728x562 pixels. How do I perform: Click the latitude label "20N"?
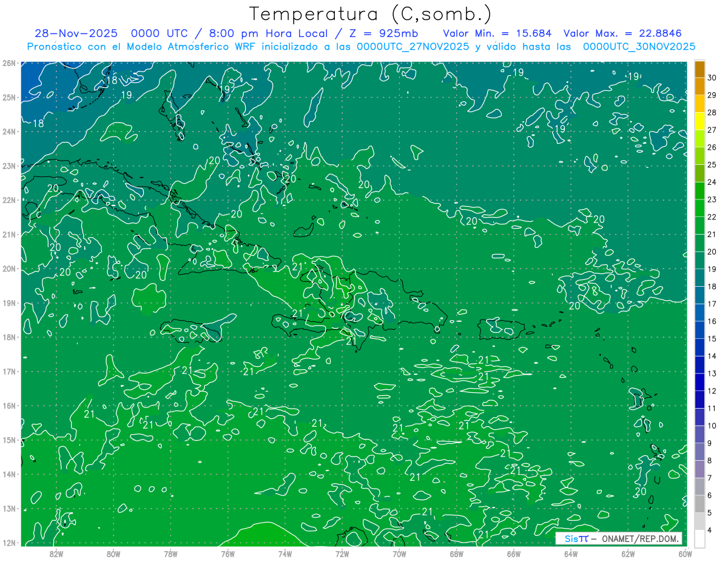pyautogui.click(x=8, y=269)
